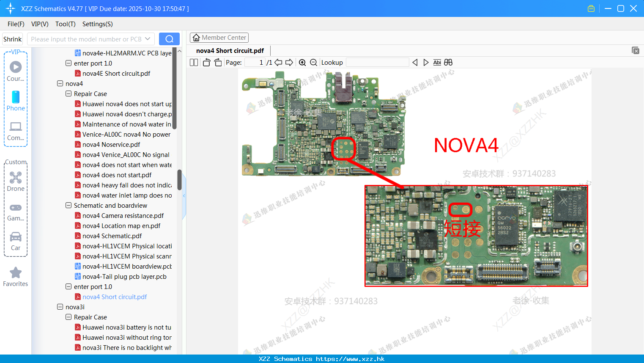The height and width of the screenshot is (363, 644).
Task: Open Favorites in sidebar
Action: pos(16,277)
